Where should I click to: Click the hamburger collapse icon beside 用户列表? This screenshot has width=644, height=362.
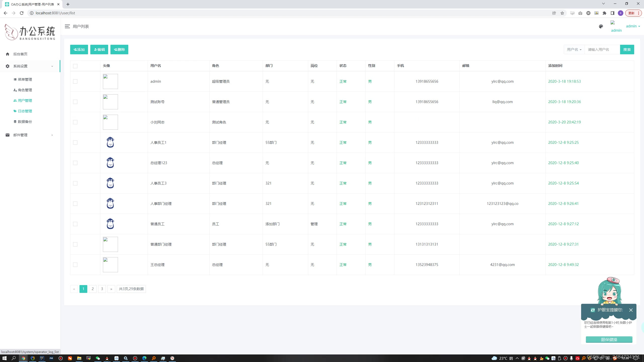click(67, 26)
